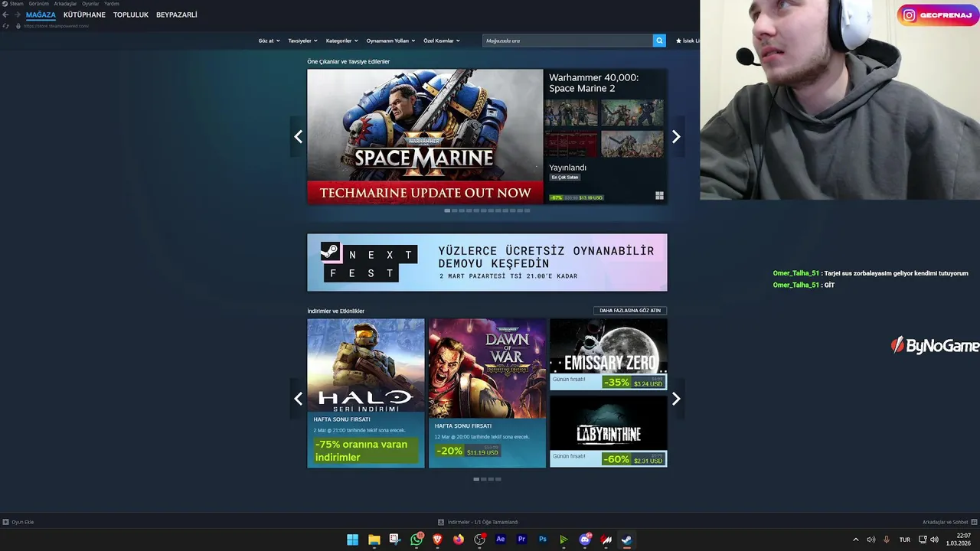Open WhatsApp from the taskbar
980x551 pixels.
(x=416, y=540)
